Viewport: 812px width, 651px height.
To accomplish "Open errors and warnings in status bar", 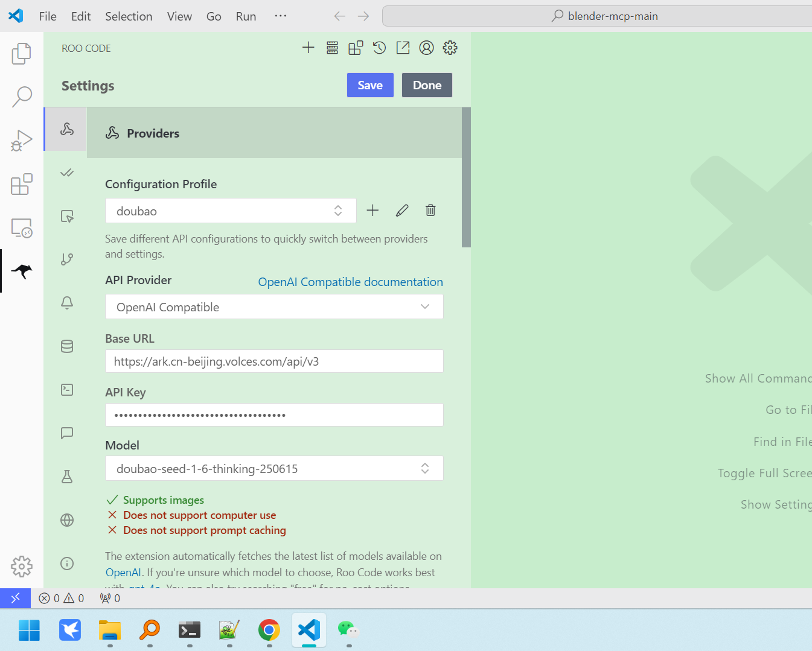I will pos(62,598).
